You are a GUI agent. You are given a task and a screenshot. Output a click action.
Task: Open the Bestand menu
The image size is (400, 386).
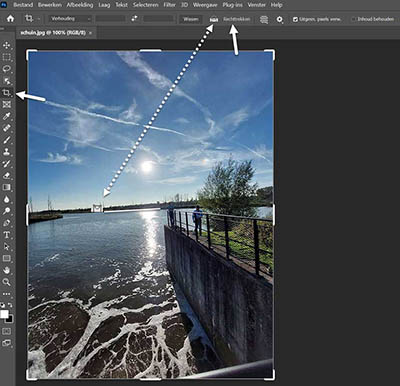coord(23,5)
